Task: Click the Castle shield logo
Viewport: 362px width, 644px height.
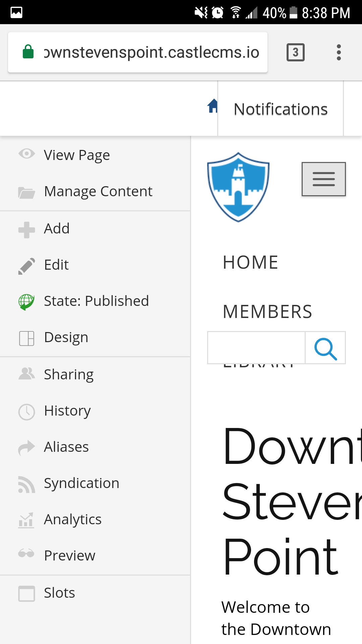Action: 238,187
